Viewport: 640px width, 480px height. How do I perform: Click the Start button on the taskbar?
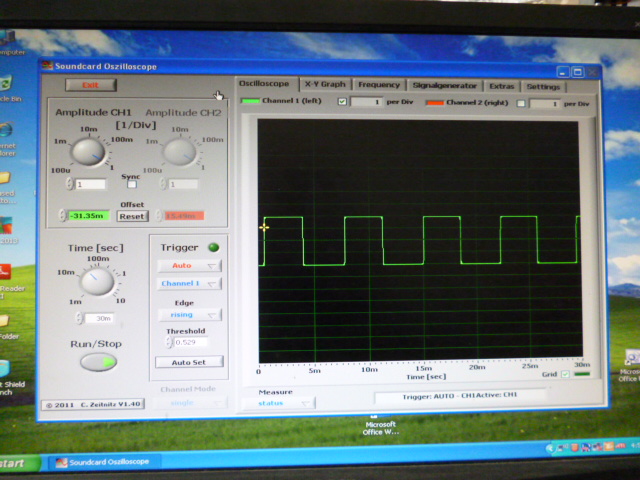pyautogui.click(x=20, y=463)
